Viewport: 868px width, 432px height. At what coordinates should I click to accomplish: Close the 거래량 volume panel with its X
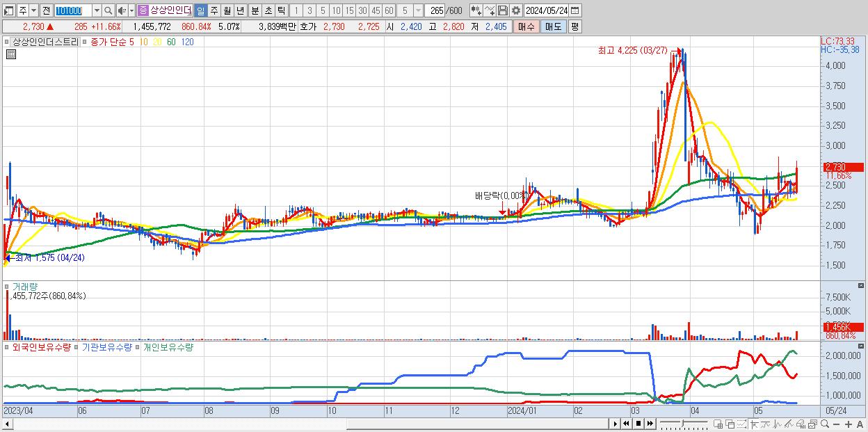pos(862,286)
